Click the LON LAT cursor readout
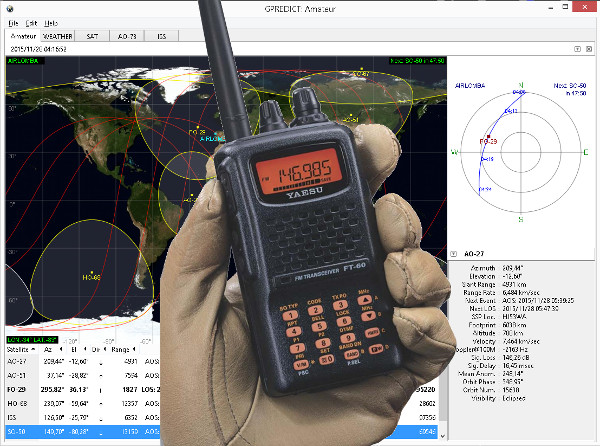 point(32,340)
